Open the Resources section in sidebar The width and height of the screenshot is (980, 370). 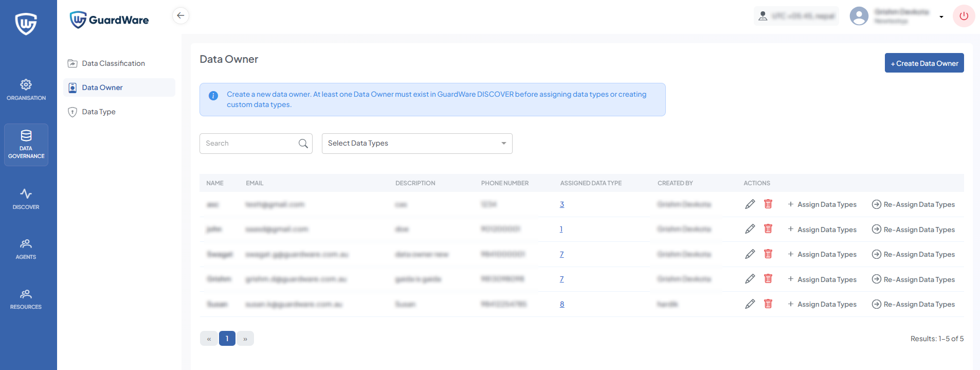coord(26,298)
